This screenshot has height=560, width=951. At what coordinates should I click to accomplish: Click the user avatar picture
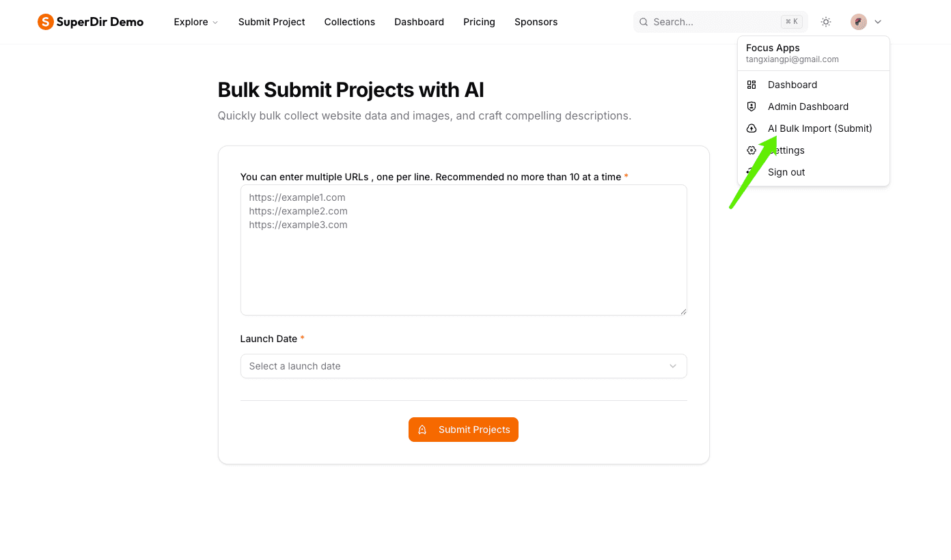(x=859, y=22)
